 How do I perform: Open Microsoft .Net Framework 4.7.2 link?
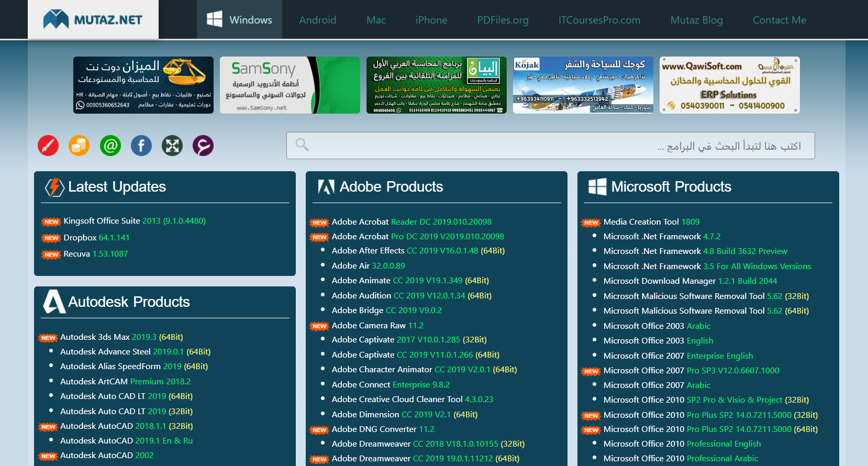(662, 237)
